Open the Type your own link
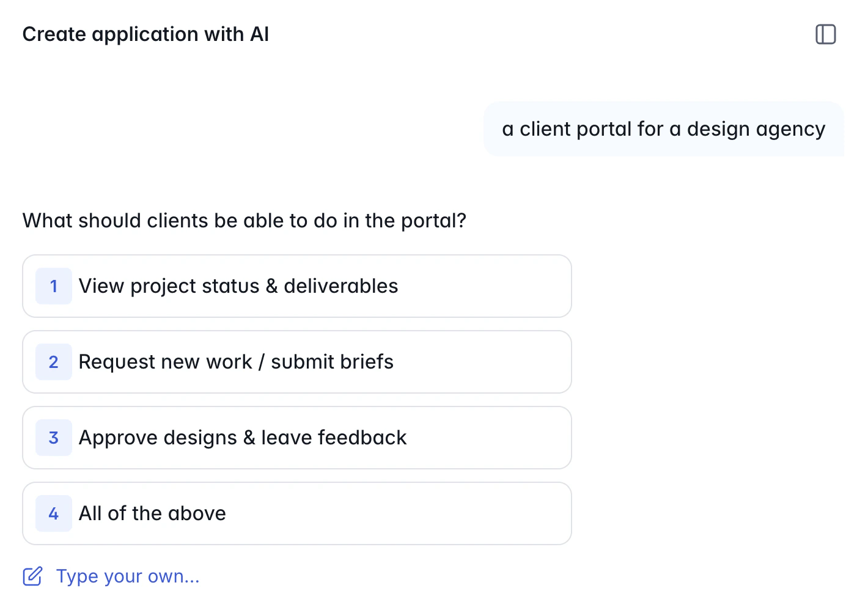This screenshot has width=868, height=610. [x=128, y=576]
